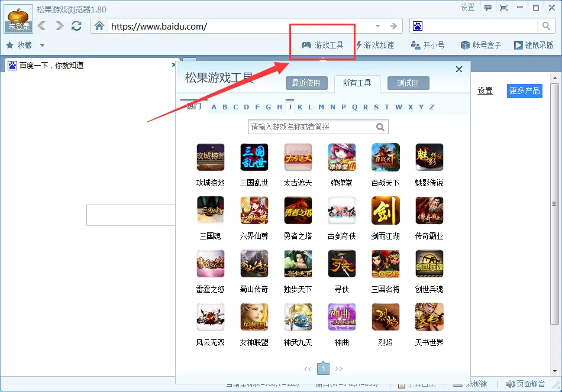
Task: Select the 热门 category tab
Action: 194,106
